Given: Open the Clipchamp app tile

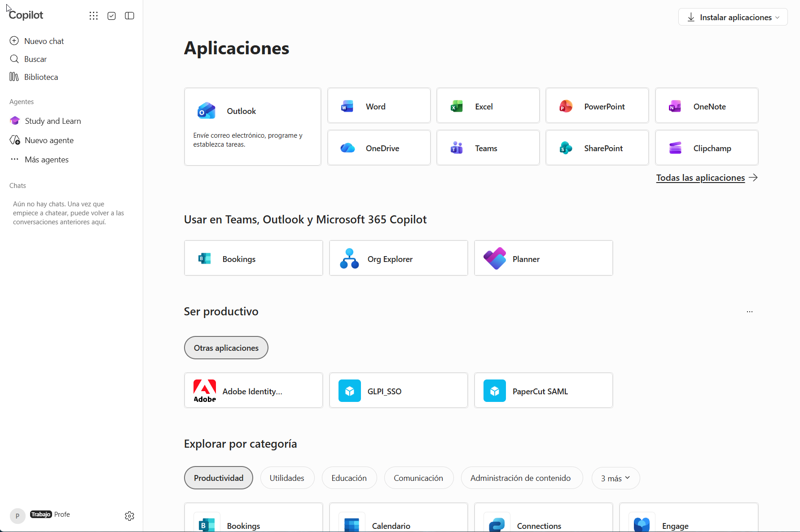Looking at the screenshot, I should click(707, 148).
